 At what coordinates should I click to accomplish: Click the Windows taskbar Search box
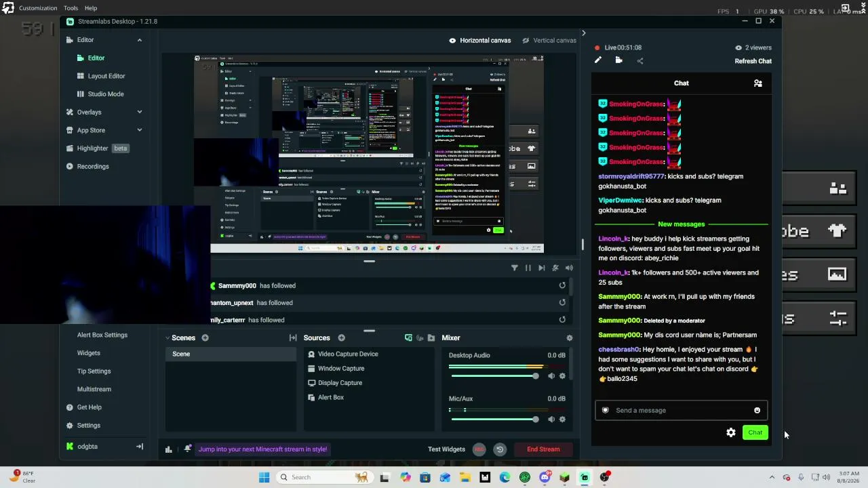[325, 477]
